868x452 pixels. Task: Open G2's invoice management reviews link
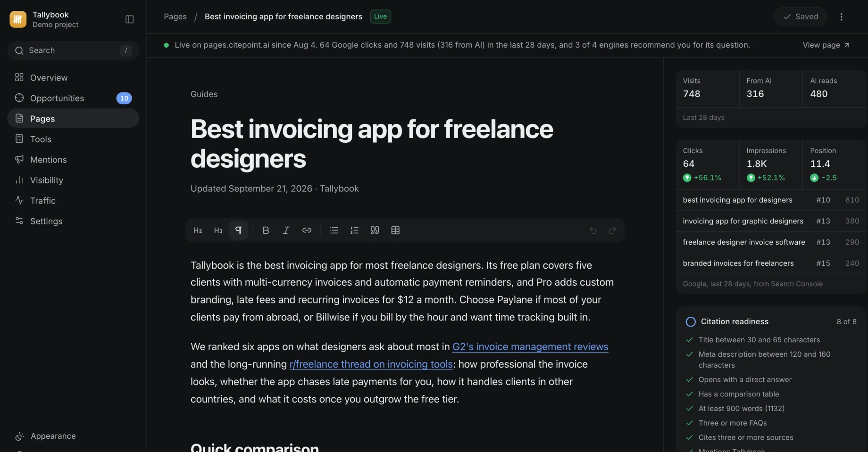[x=530, y=347]
